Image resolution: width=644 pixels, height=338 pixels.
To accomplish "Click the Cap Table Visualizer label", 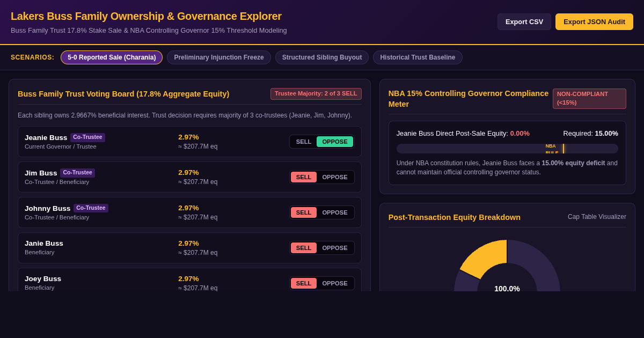I will tap(597, 217).
